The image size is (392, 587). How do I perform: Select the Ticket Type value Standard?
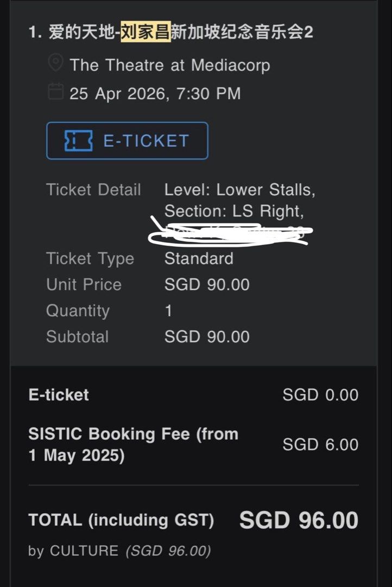click(199, 259)
